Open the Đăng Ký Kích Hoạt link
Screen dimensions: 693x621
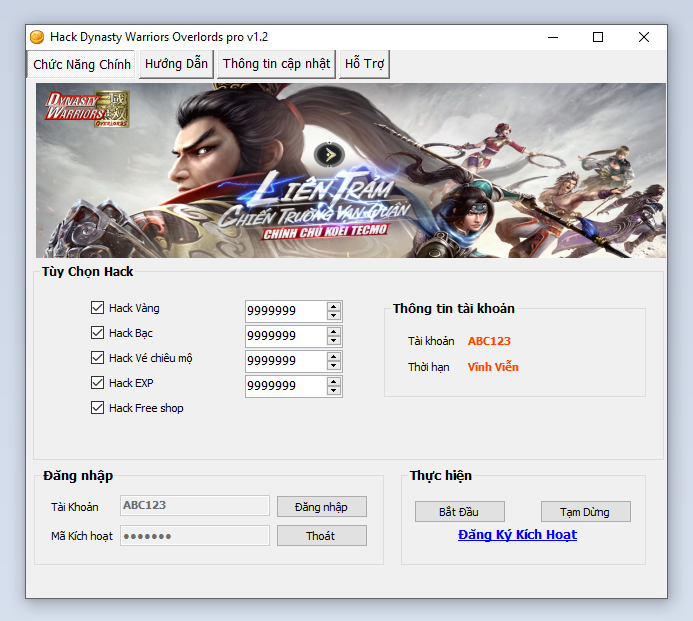[517, 535]
